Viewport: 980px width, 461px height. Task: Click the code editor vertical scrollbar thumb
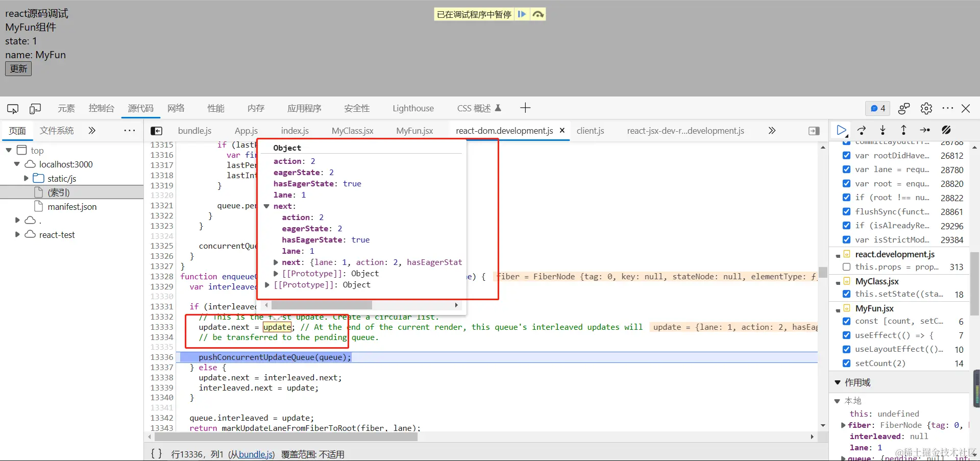point(823,272)
